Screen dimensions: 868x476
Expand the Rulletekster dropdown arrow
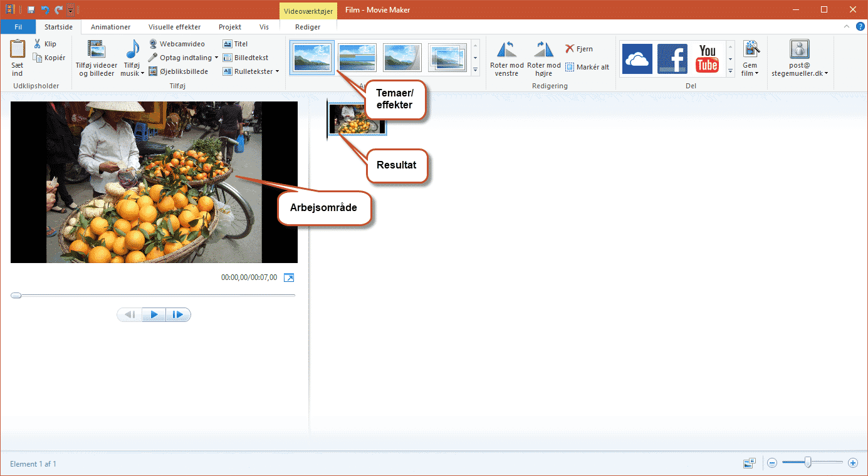click(x=277, y=71)
